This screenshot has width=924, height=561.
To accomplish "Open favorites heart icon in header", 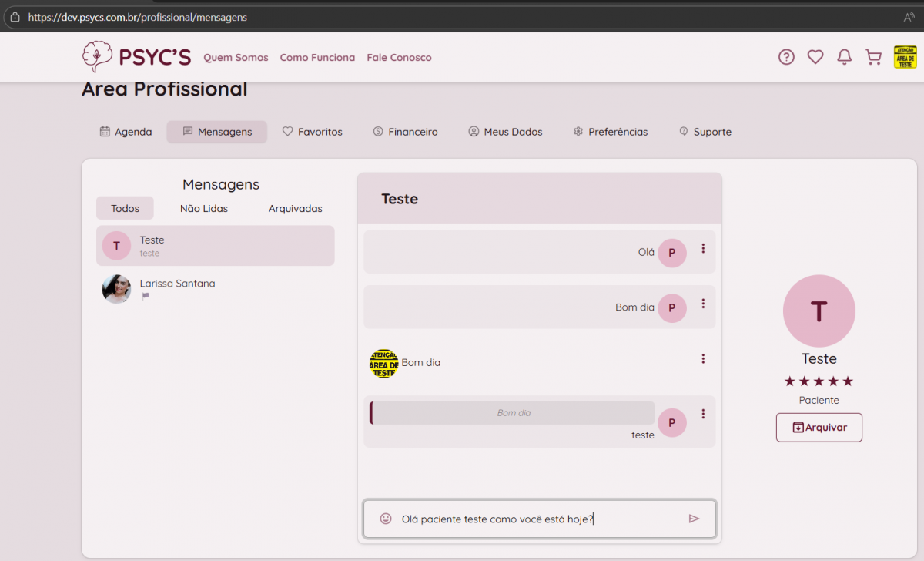I will tap(815, 57).
